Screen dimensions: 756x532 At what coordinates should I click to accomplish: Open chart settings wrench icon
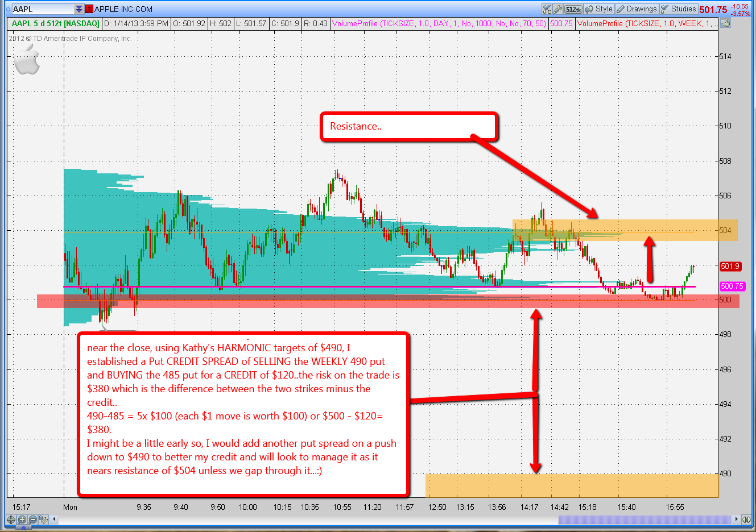pos(557,9)
